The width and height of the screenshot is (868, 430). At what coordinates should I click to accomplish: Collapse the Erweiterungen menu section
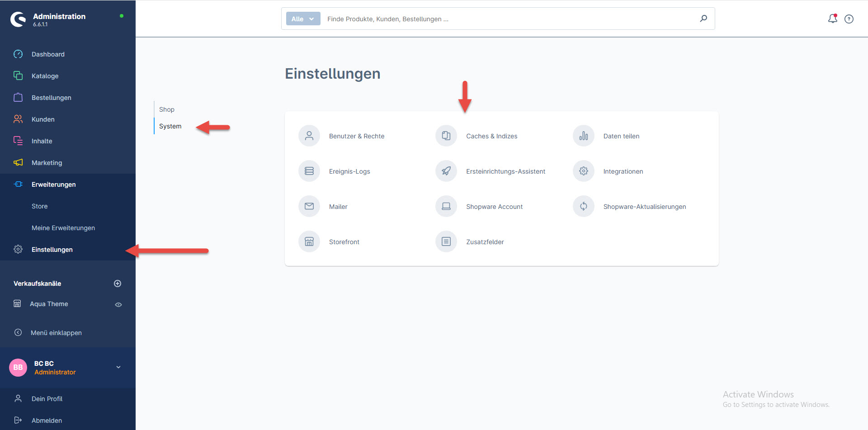coord(53,184)
